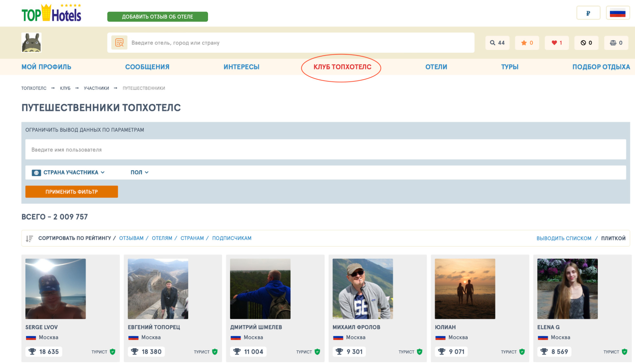Click verified shield badge on Юлиан card
This screenshot has height=364, width=635.
click(x=522, y=352)
